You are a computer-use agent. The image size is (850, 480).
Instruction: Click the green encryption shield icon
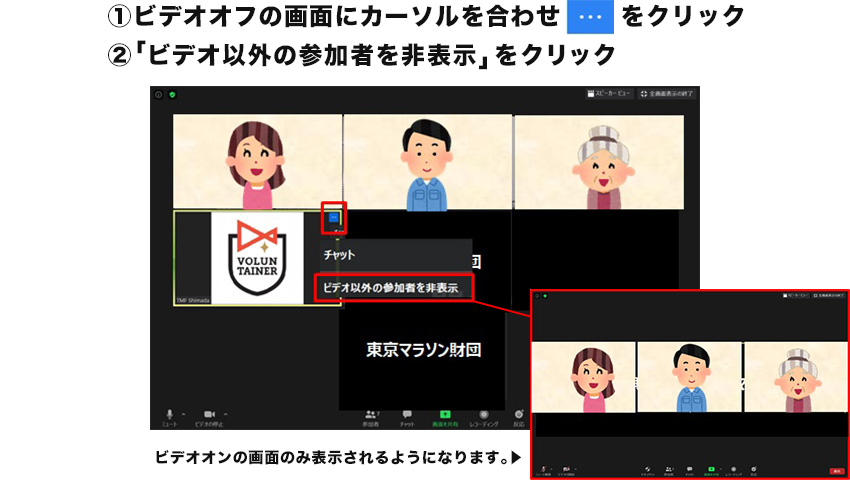[x=172, y=94]
